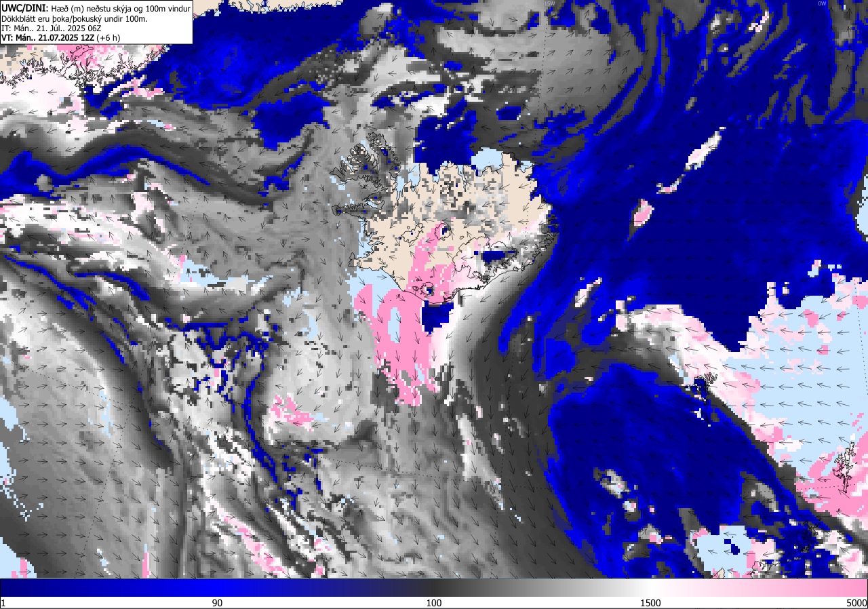Click the colorbar label '1'
868x609 pixels.
(3, 603)
